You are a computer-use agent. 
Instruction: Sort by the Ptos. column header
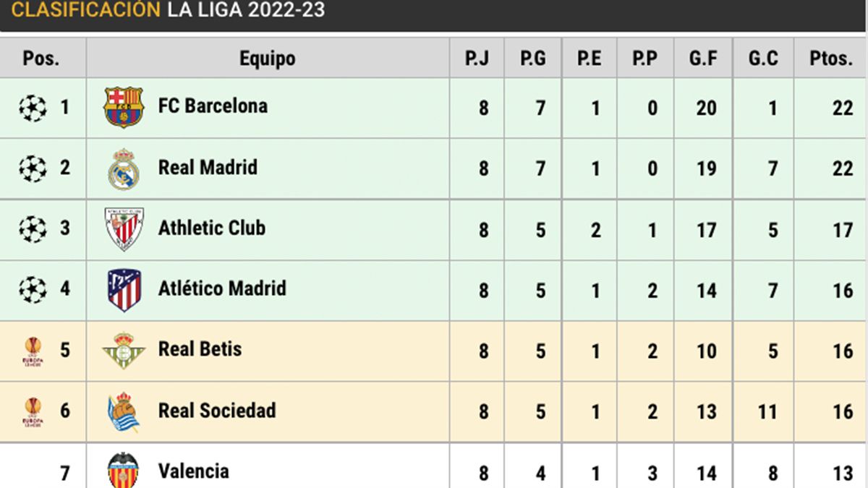pos(831,59)
